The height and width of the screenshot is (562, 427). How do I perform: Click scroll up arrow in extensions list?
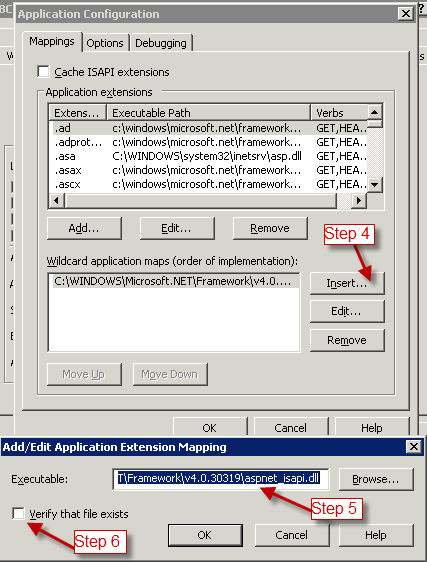pos(375,112)
